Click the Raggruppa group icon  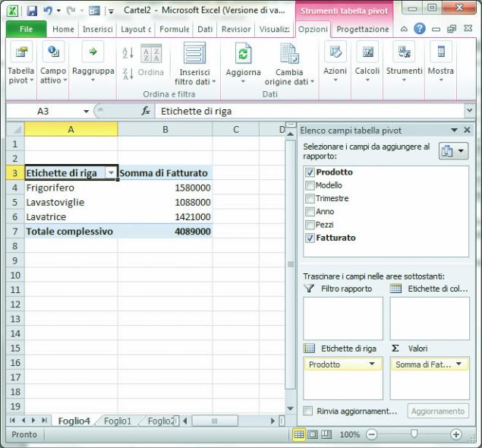click(x=93, y=54)
